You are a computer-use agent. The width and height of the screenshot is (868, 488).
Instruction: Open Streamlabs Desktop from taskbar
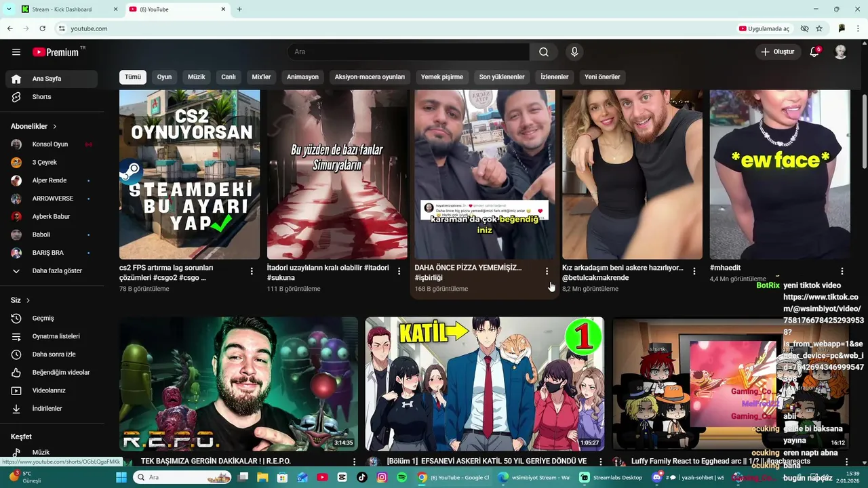click(x=611, y=477)
